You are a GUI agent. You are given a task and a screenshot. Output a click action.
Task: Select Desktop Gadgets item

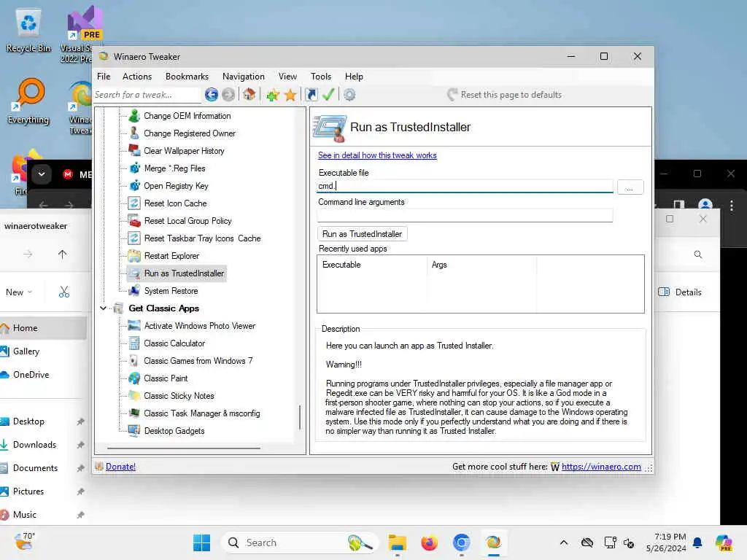(x=174, y=431)
